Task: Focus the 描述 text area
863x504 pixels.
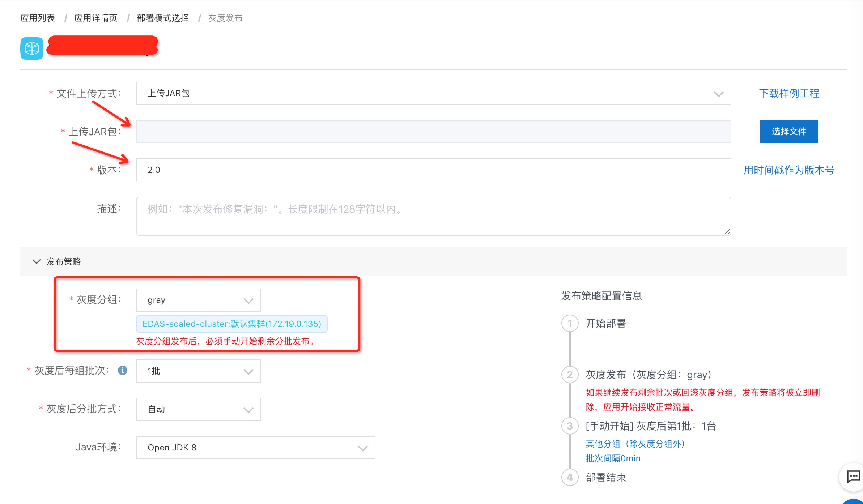Action: pyautogui.click(x=433, y=216)
